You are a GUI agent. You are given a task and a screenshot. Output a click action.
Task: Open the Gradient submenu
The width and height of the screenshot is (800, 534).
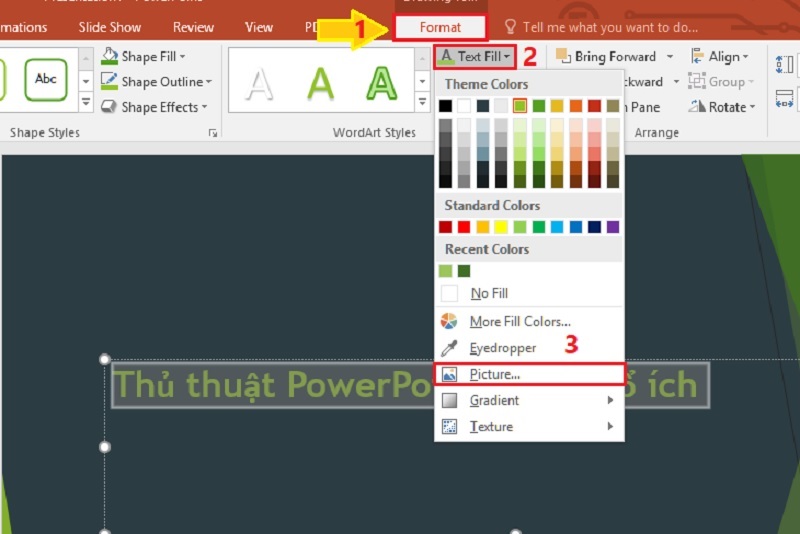pyautogui.click(x=529, y=400)
